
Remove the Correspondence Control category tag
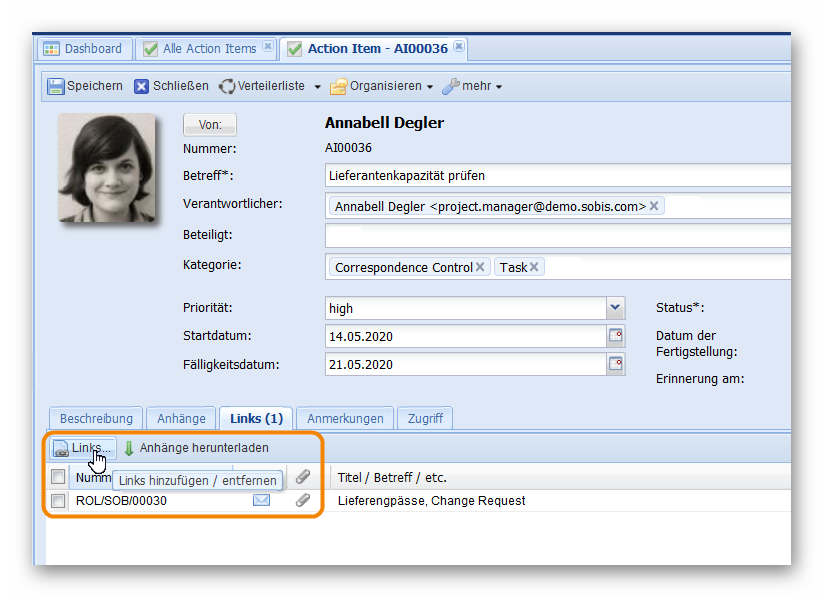(480, 267)
